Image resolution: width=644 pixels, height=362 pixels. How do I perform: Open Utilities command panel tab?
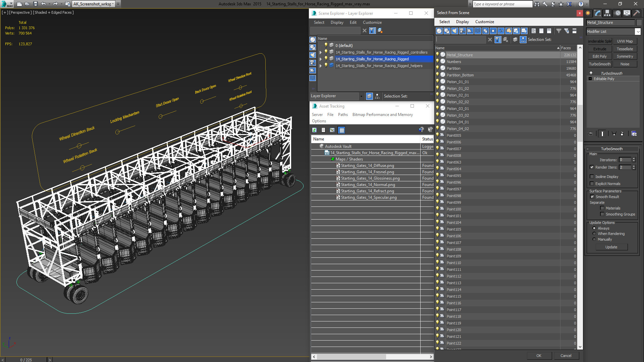636,13
